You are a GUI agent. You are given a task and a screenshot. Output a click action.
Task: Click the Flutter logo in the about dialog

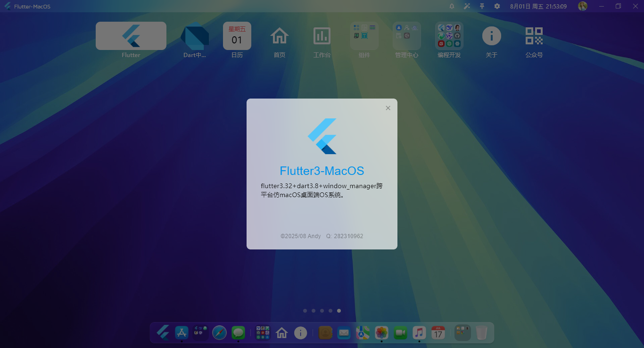click(322, 136)
